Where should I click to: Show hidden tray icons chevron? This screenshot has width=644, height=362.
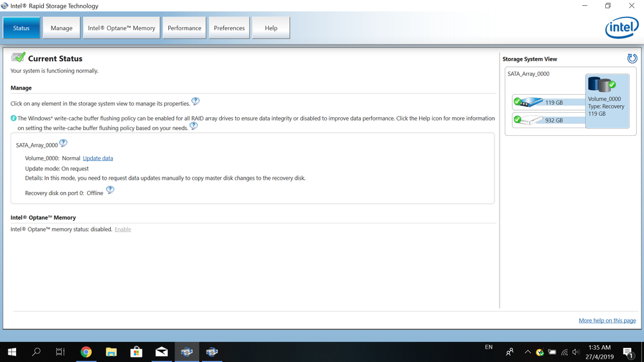tap(528, 352)
